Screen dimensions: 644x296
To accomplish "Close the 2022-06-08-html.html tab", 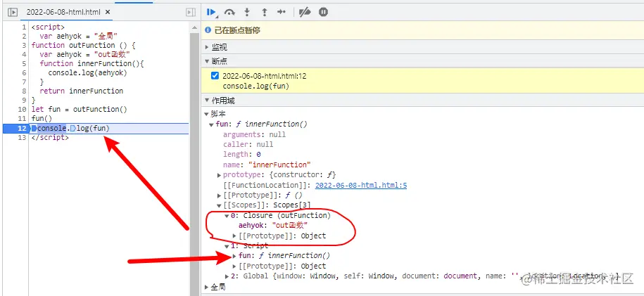I will pos(108,13).
